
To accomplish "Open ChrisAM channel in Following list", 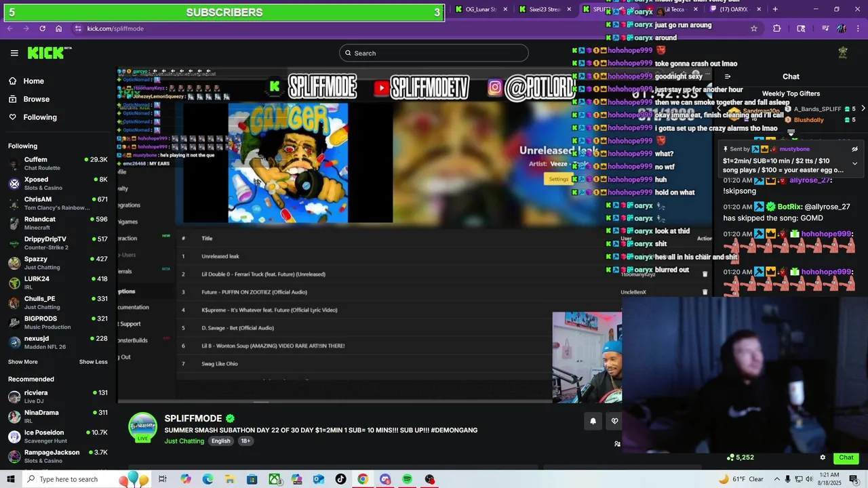I will click(x=58, y=203).
